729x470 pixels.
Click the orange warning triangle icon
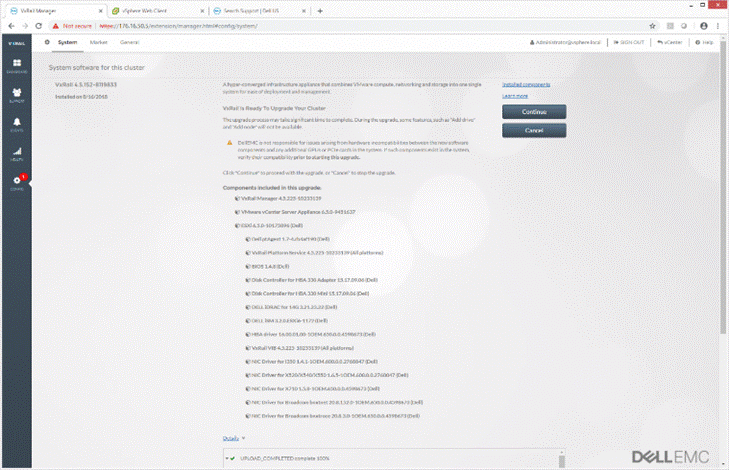229,143
